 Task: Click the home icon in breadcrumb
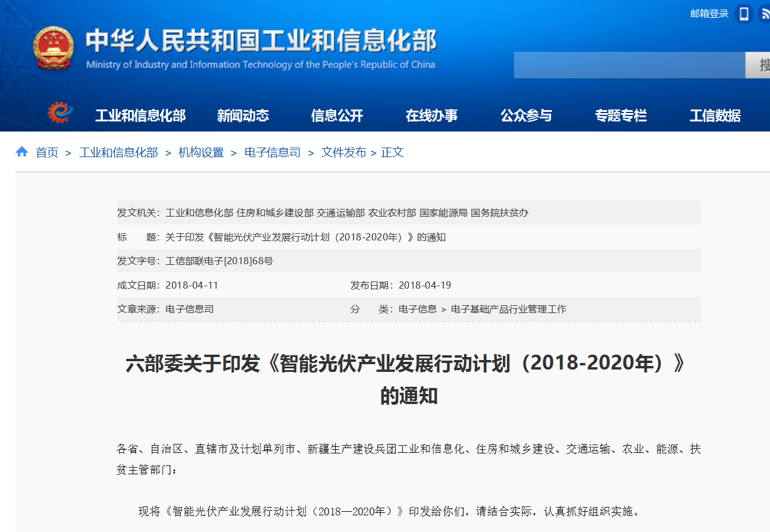point(22,152)
